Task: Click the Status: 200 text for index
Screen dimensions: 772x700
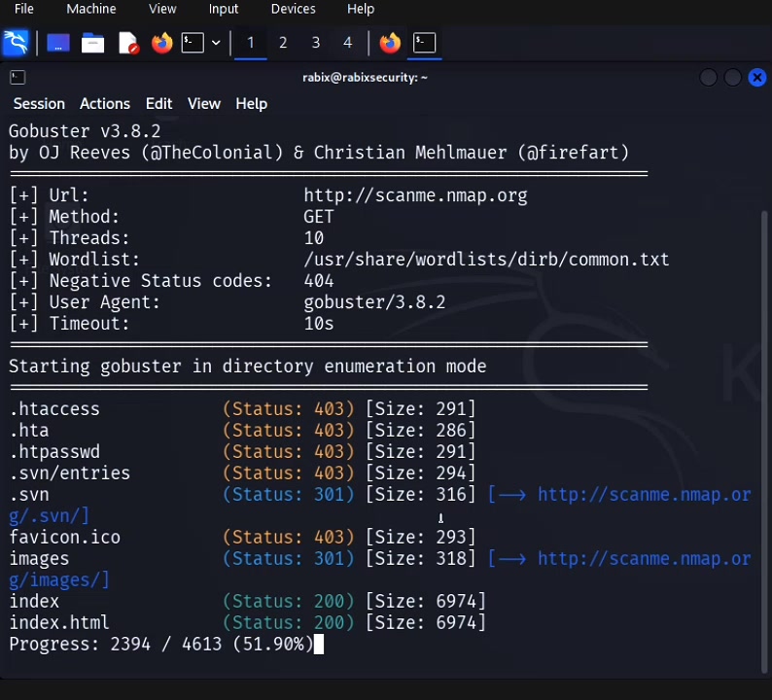Action: 289,602
